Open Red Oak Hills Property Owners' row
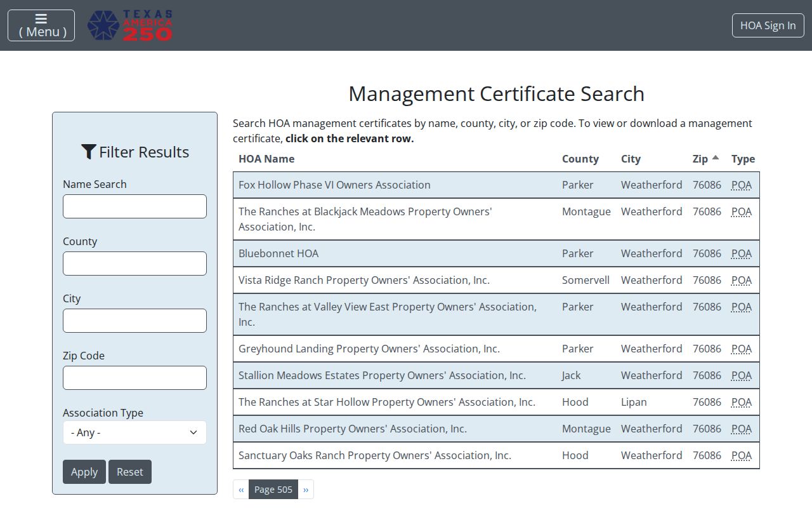This screenshot has width=812, height=508. coord(496,429)
